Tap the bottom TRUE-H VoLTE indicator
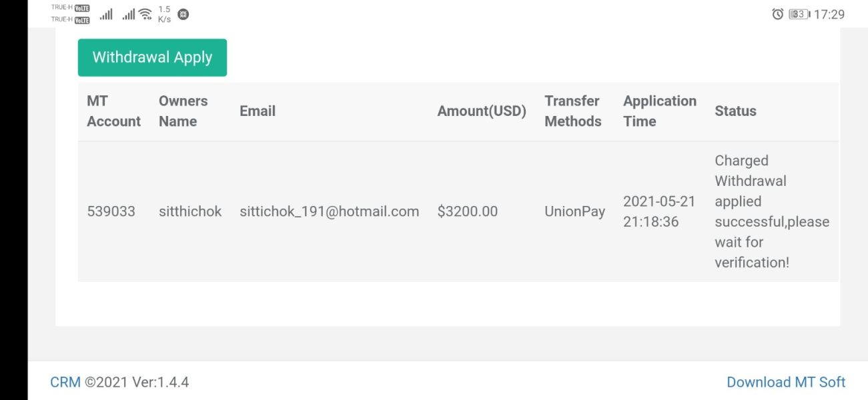Viewport: 868px width, 400px height. (x=70, y=20)
